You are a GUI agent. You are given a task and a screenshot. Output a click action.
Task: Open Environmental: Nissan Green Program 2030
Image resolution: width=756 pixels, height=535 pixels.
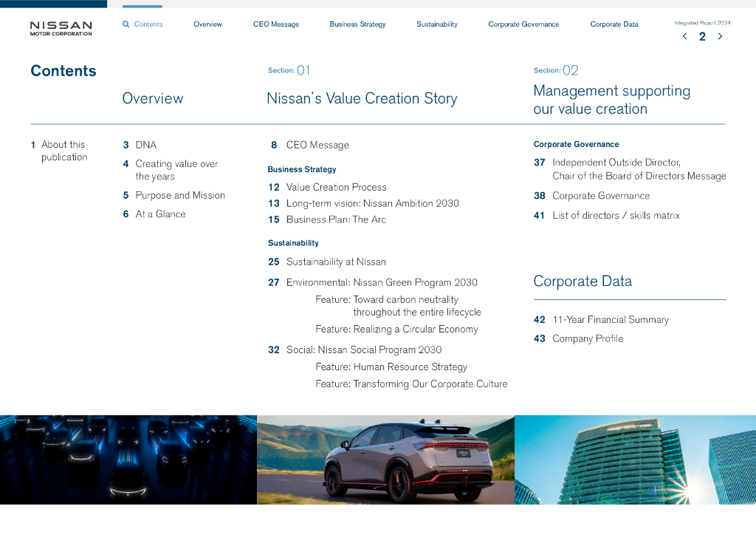pos(373,282)
